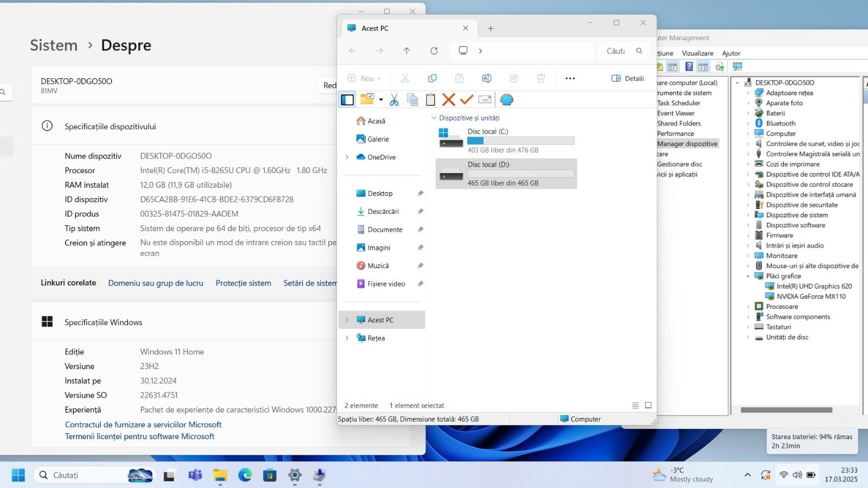Viewport: 868px width, 488px height.
Task: Click the classic toolbar Paste clipboard icon
Action: (430, 99)
